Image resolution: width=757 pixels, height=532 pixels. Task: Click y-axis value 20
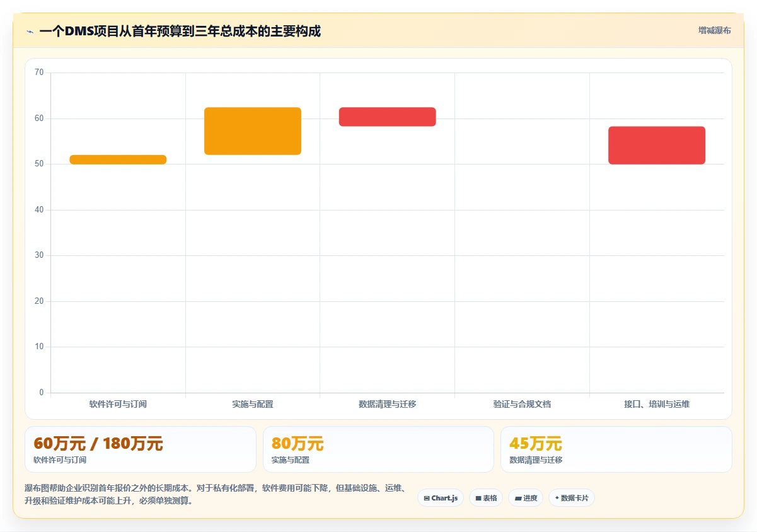tap(39, 301)
